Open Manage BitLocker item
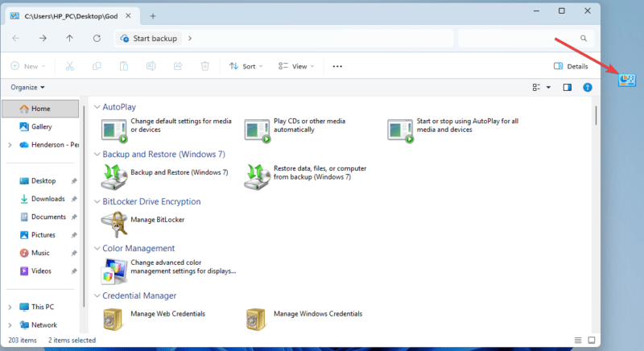 pyautogui.click(x=142, y=224)
